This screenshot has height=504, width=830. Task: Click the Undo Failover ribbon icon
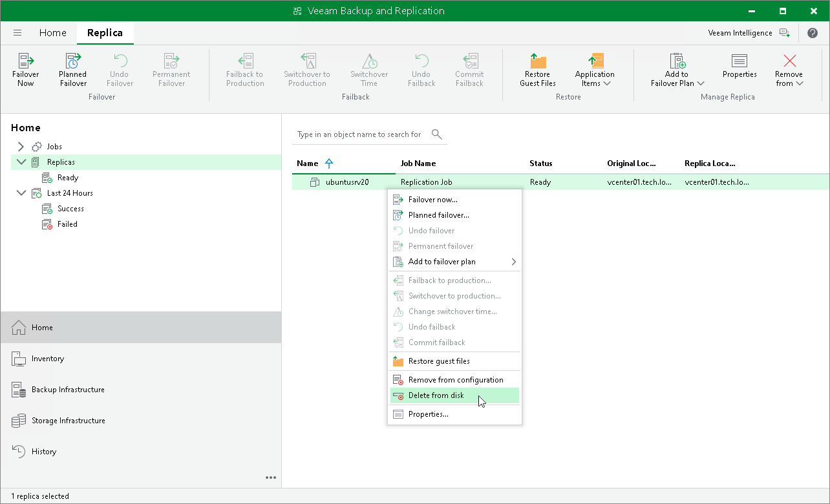click(x=120, y=70)
